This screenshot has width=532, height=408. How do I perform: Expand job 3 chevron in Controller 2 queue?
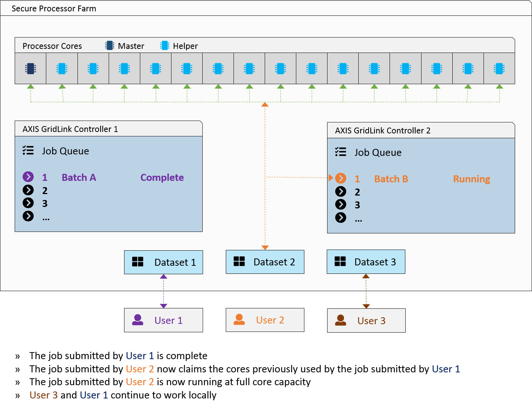(341, 204)
